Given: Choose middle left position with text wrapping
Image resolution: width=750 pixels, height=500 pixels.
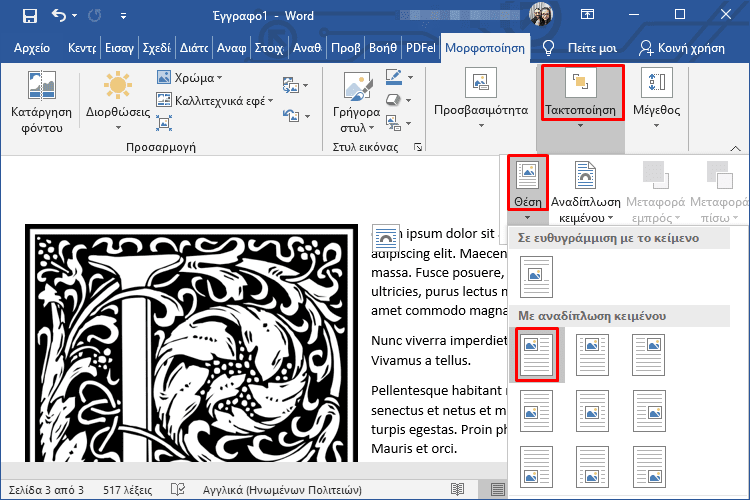Looking at the screenshot, I should coord(536,411).
